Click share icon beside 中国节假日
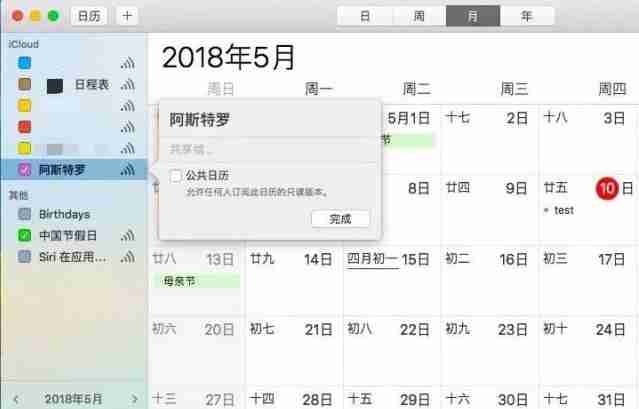 128,235
